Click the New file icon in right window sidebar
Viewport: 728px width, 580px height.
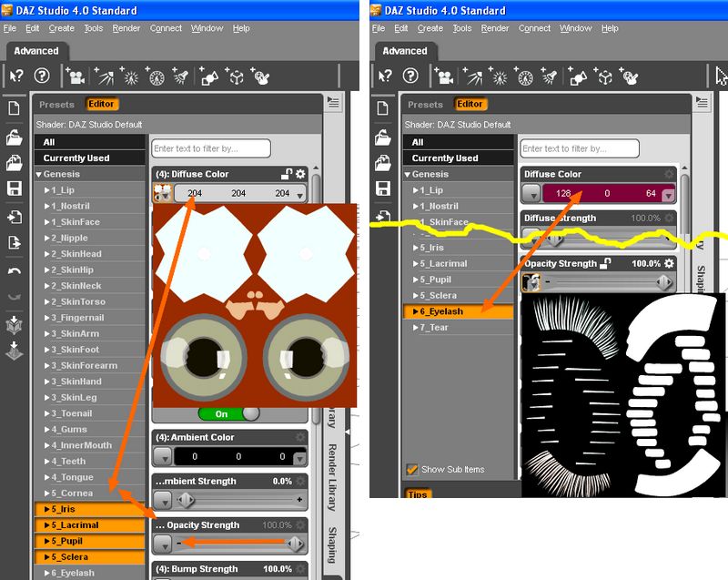click(382, 108)
